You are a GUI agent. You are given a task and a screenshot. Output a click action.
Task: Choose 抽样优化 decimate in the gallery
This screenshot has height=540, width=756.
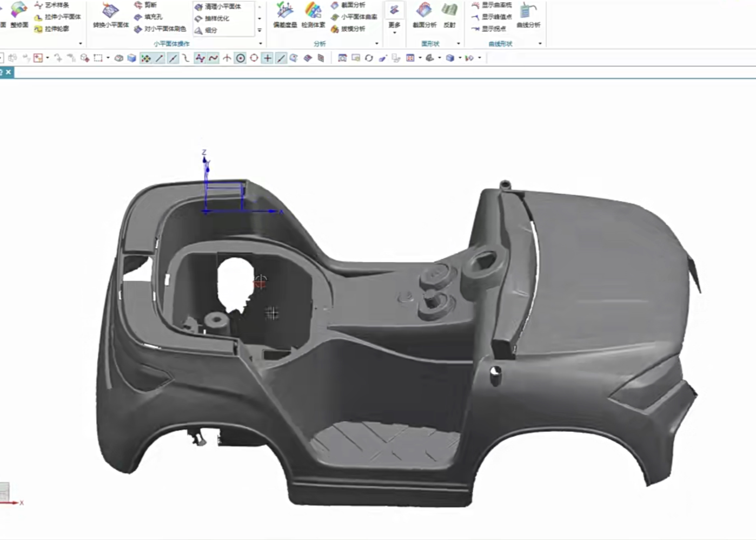point(211,19)
